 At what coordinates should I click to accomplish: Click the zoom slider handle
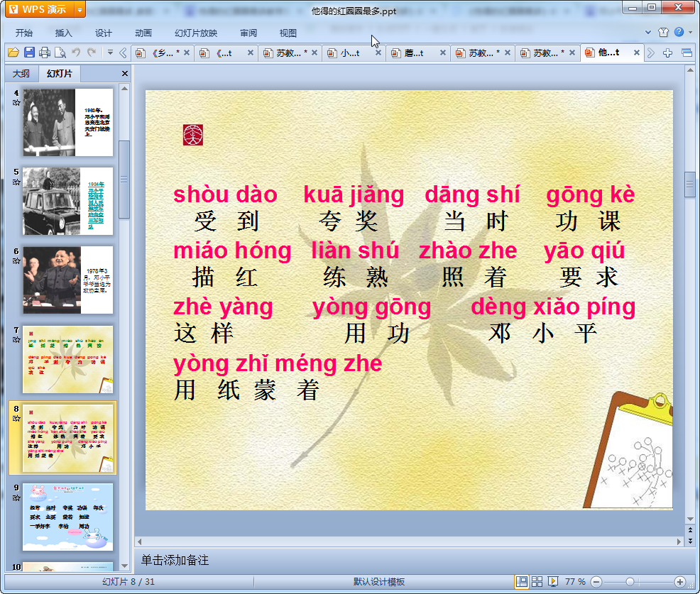click(x=630, y=581)
